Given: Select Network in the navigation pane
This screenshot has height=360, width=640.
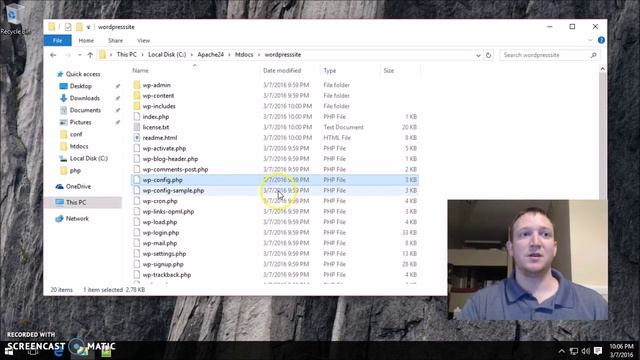Looking at the screenshot, I should point(77,219).
